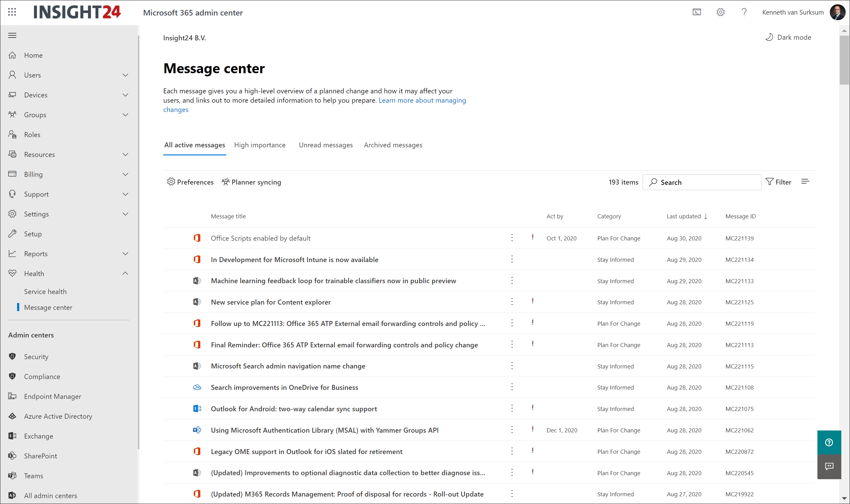Screen dimensions: 850x504
Task: Open more actions for Yammer Groups API message
Action: click(x=512, y=430)
